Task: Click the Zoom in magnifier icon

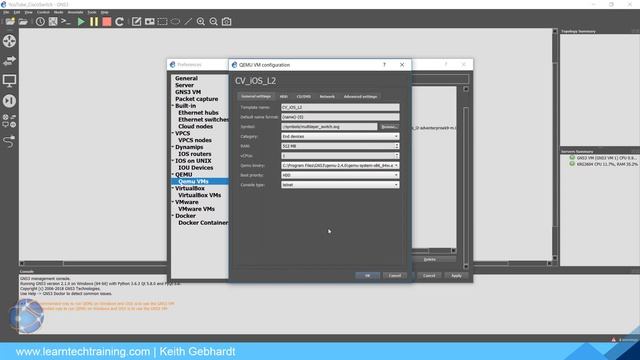Action: (201, 22)
